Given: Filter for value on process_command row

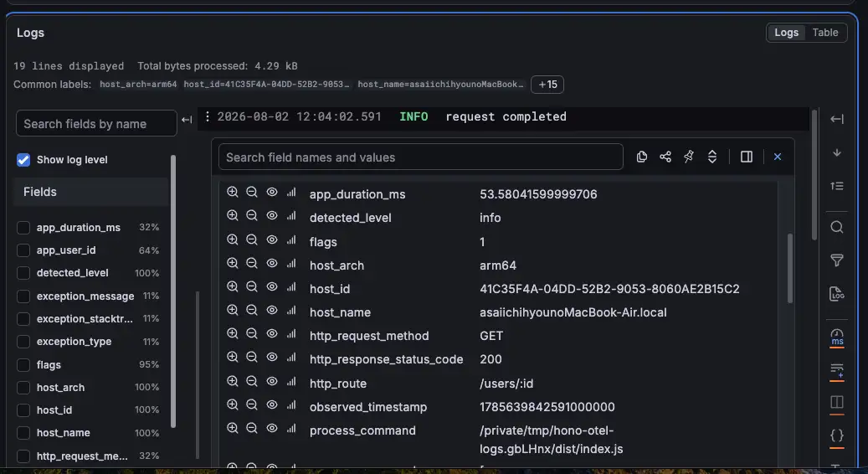Looking at the screenshot, I should click(x=233, y=428).
